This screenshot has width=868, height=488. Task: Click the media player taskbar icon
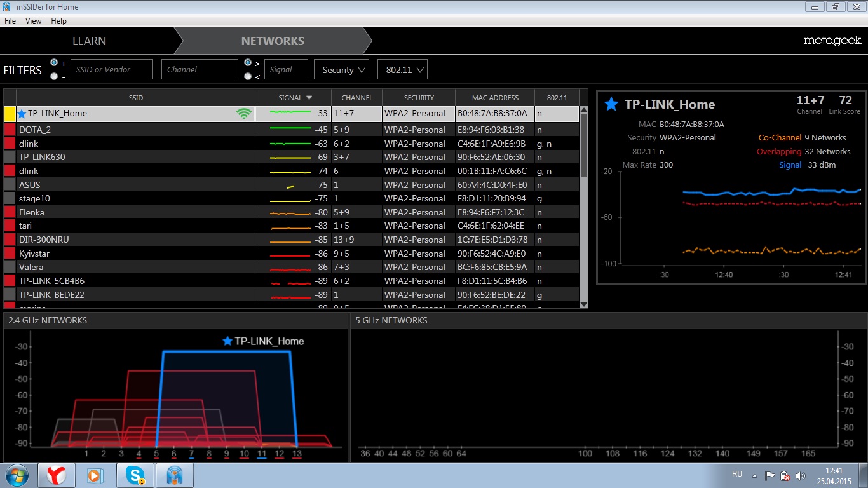tap(95, 475)
